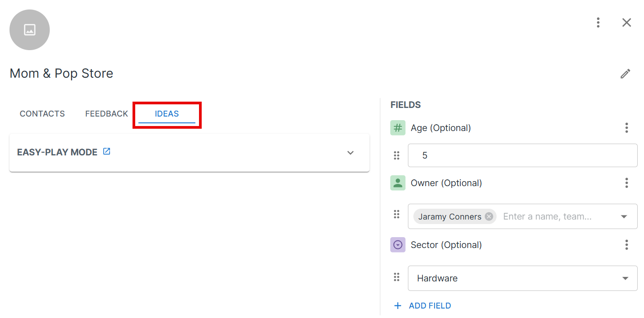This screenshot has width=644, height=318.
Task: Click the Age field drag handle
Action: click(397, 155)
